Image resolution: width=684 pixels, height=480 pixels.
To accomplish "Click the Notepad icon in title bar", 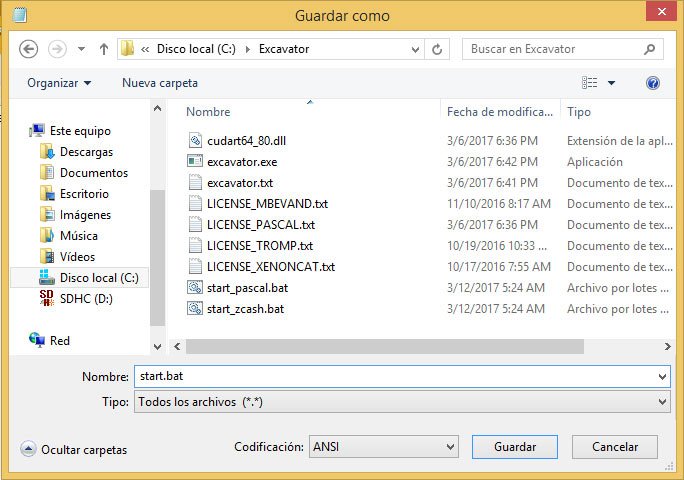I will 19,14.
